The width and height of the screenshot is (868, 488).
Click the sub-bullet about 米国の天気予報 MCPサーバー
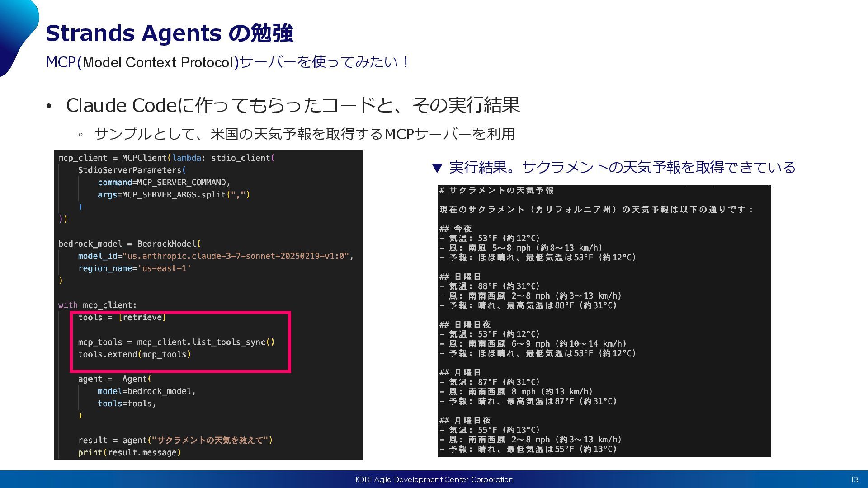(x=305, y=134)
